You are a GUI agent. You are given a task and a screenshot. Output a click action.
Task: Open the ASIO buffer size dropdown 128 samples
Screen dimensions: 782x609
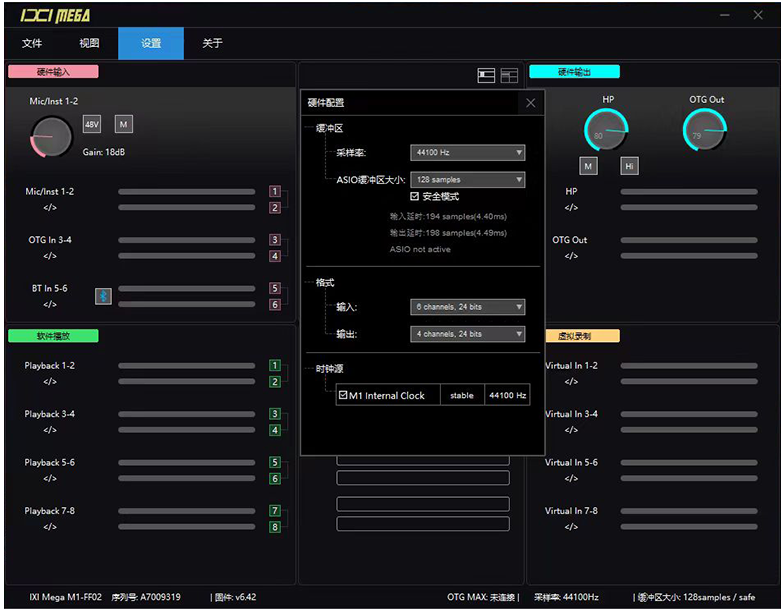click(468, 180)
